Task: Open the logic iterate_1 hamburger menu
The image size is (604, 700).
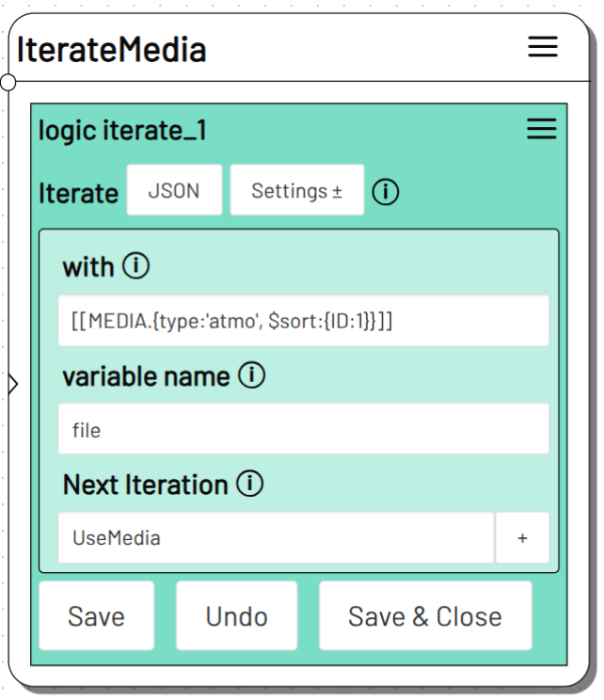Action: (541, 130)
